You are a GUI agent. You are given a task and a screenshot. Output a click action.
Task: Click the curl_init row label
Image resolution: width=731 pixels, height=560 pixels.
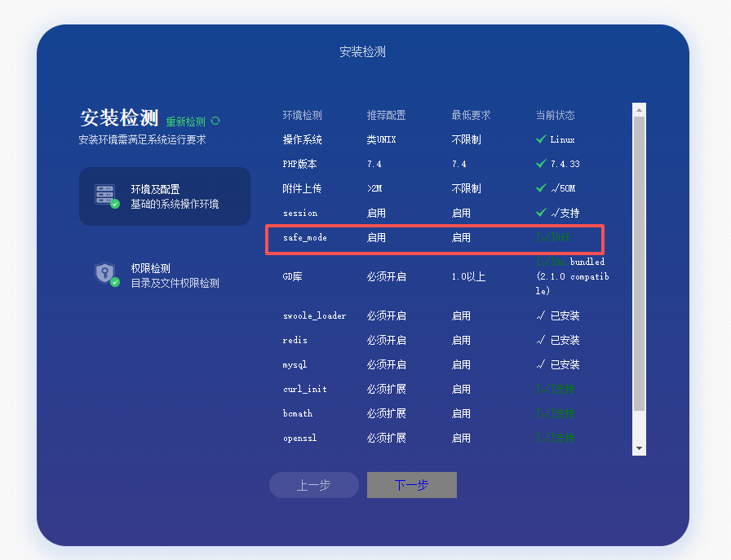[x=305, y=389]
